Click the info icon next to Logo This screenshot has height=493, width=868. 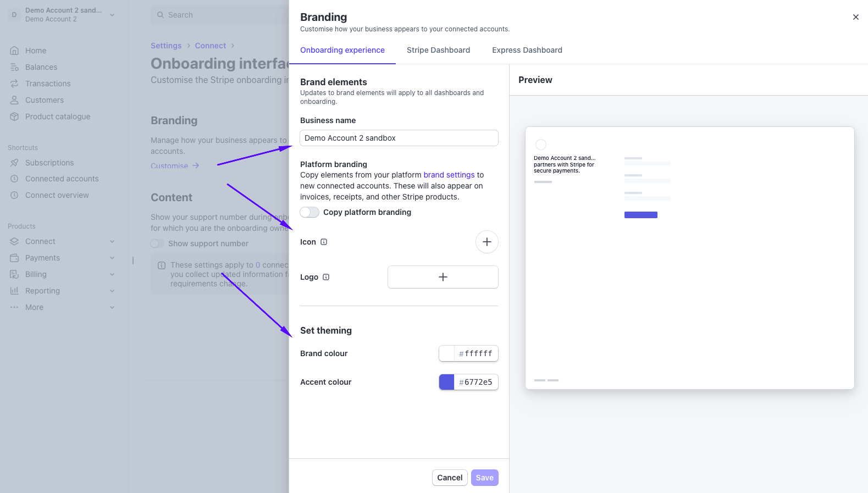[326, 277]
